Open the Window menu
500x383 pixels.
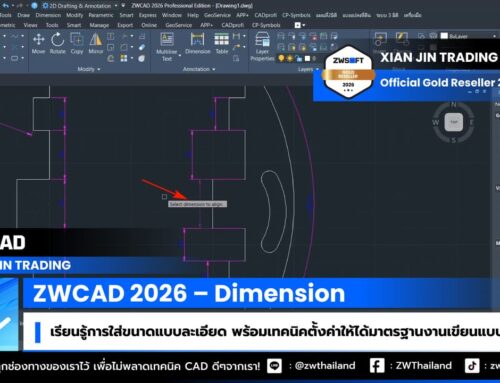[x=172, y=15]
